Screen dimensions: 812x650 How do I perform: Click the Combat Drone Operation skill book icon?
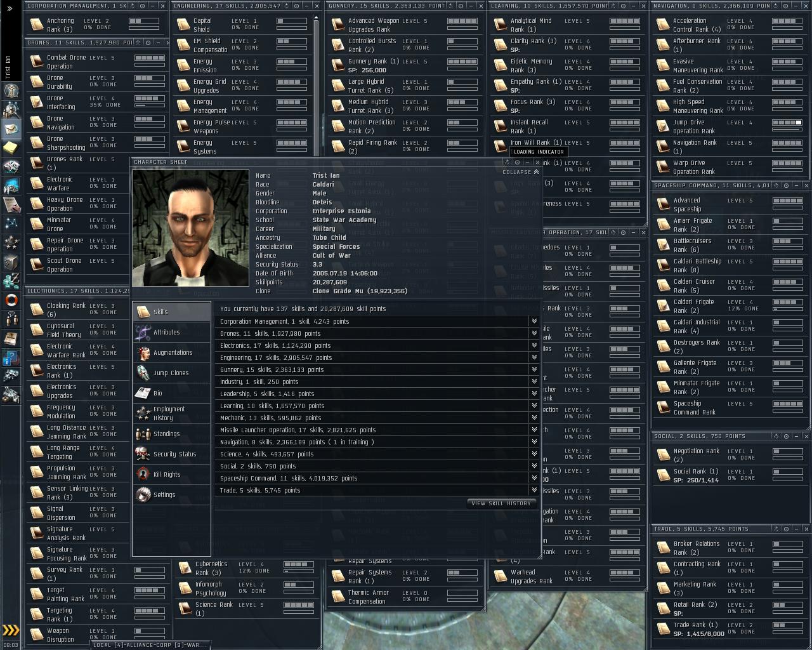37,62
